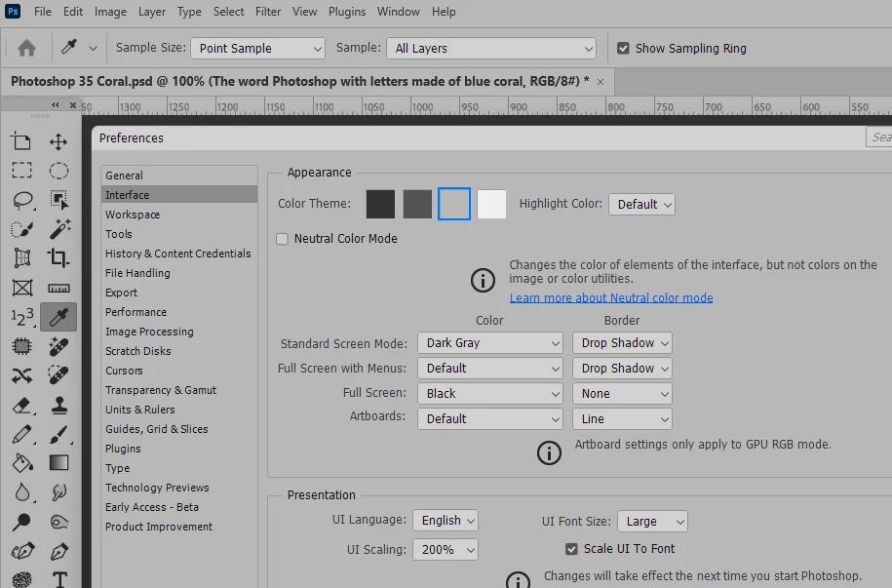Select the Content-Aware Move tool

coord(22,375)
